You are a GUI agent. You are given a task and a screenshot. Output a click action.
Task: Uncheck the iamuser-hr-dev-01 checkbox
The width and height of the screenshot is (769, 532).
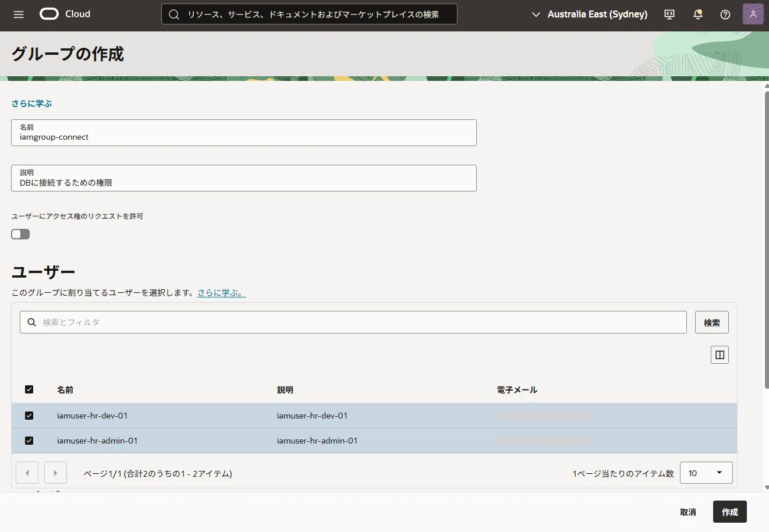29,416
